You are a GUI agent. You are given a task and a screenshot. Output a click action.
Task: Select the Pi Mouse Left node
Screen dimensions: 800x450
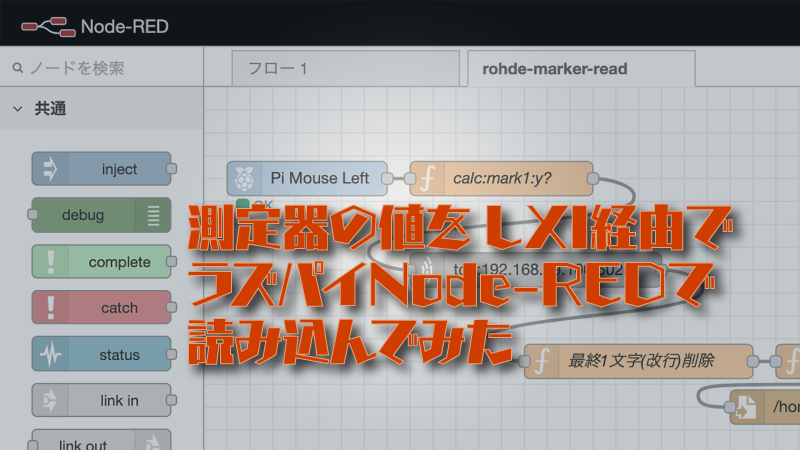click(319, 179)
